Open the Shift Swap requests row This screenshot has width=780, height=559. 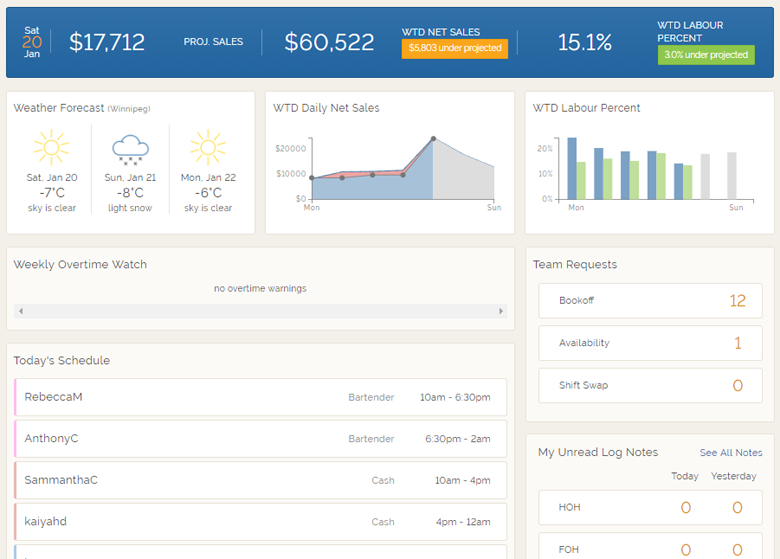pyautogui.click(x=650, y=386)
